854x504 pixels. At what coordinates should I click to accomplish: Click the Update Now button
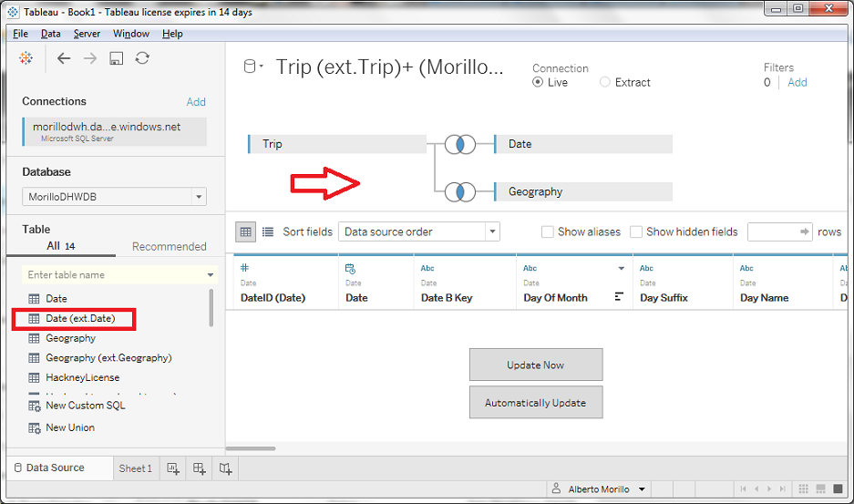[x=536, y=365]
